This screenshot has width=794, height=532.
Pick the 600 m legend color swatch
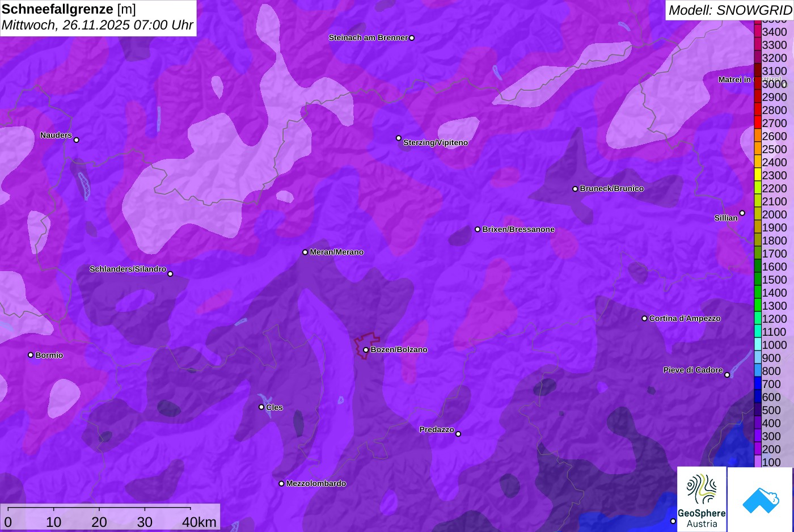[x=758, y=397]
